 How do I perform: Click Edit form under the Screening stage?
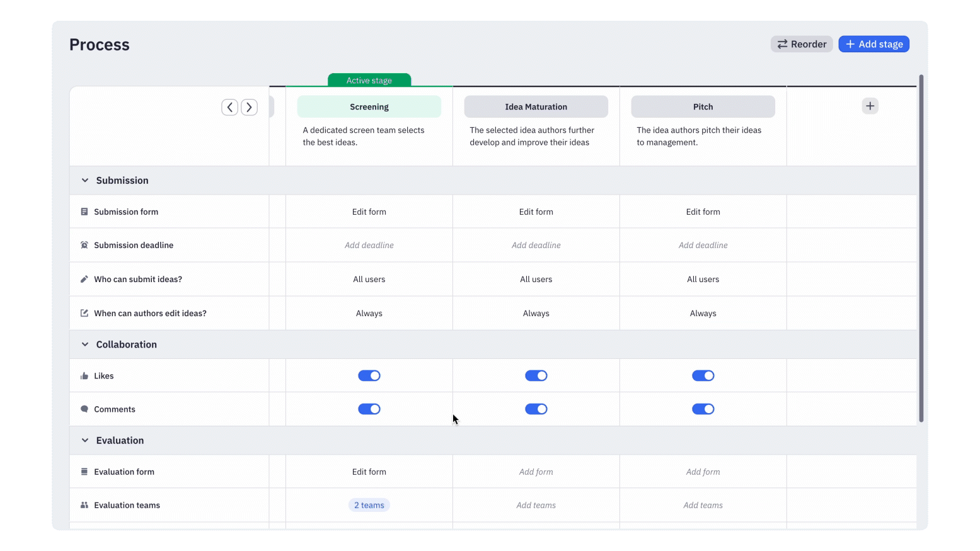[x=369, y=211]
